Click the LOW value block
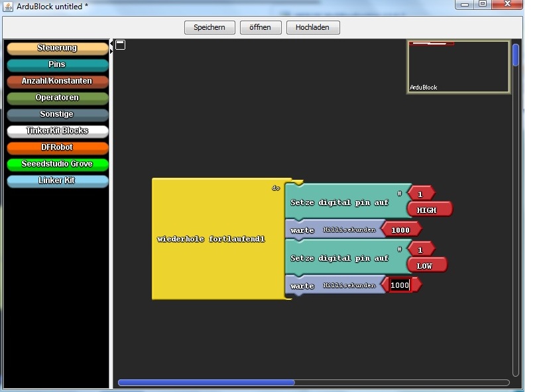The height and width of the screenshot is (392, 543). (425, 266)
